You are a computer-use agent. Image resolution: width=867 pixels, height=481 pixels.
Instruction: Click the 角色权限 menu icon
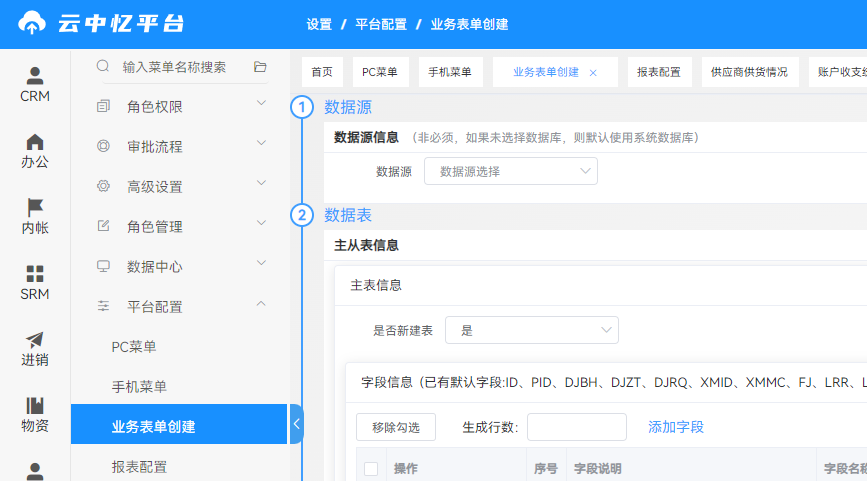pos(103,106)
